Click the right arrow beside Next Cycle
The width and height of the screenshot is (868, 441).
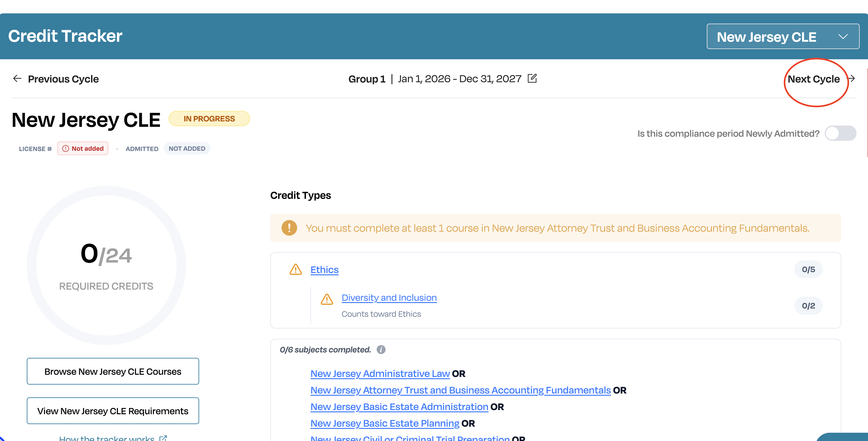pos(851,78)
